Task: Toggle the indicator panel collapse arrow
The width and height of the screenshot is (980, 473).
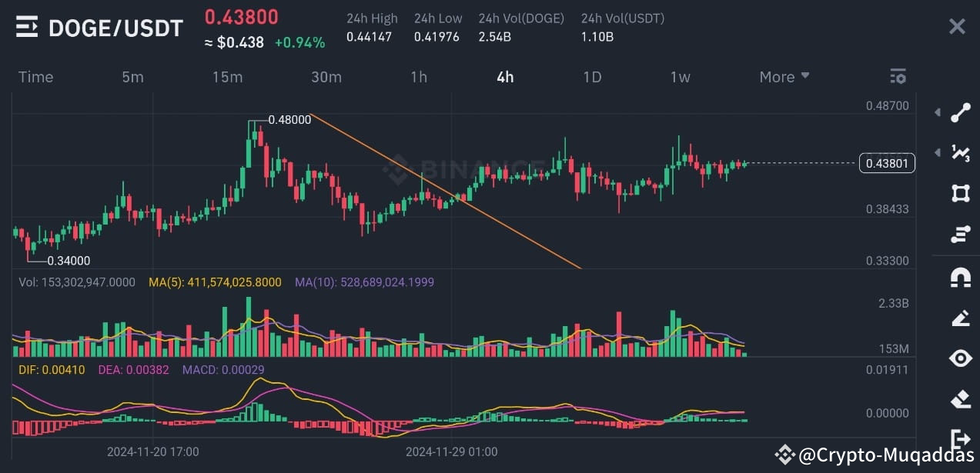Action: click(x=938, y=153)
